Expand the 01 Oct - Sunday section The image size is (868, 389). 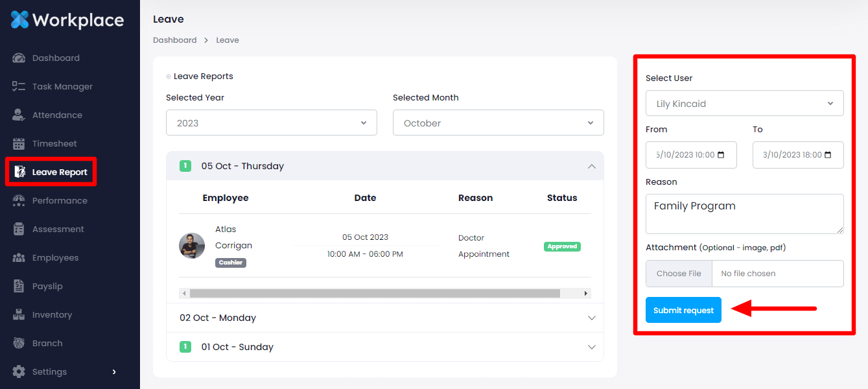pos(384,348)
